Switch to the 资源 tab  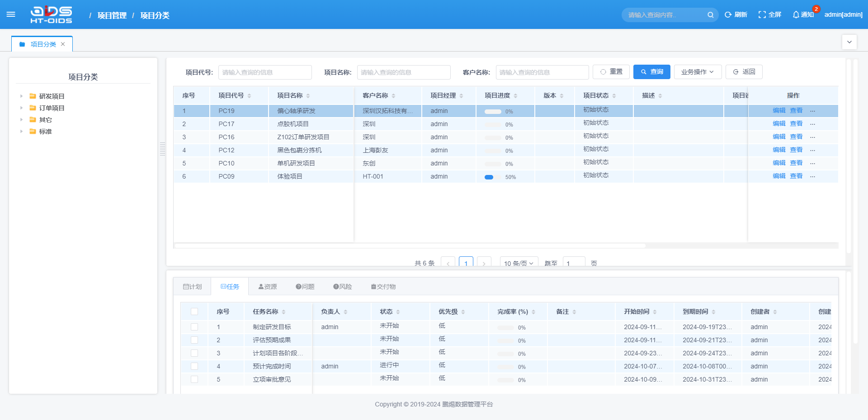coord(268,287)
